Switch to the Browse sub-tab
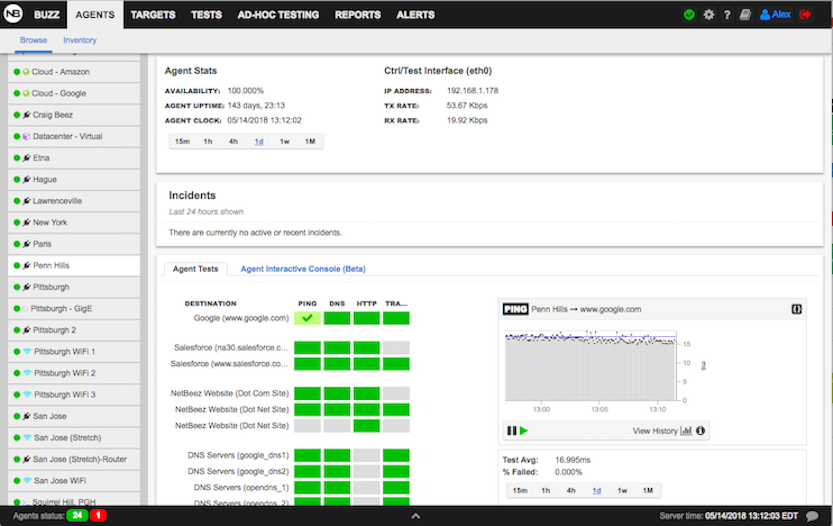Screen dimensions: 833x526 [x=33, y=40]
